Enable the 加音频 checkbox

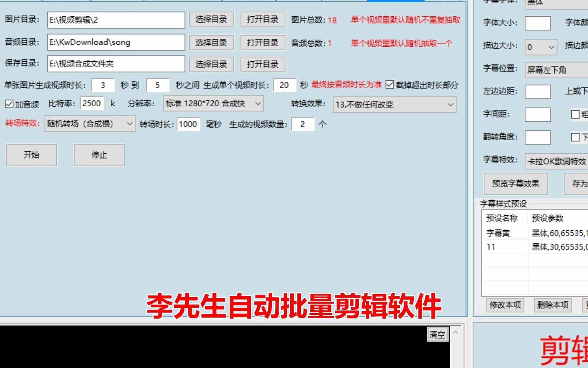click(x=9, y=104)
